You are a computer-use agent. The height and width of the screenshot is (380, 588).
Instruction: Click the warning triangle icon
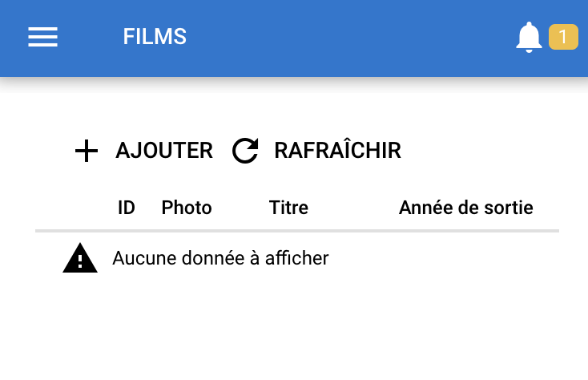80,258
